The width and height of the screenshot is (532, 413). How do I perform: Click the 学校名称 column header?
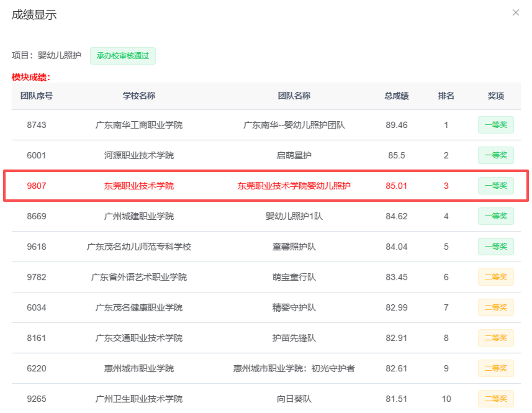pyautogui.click(x=139, y=96)
